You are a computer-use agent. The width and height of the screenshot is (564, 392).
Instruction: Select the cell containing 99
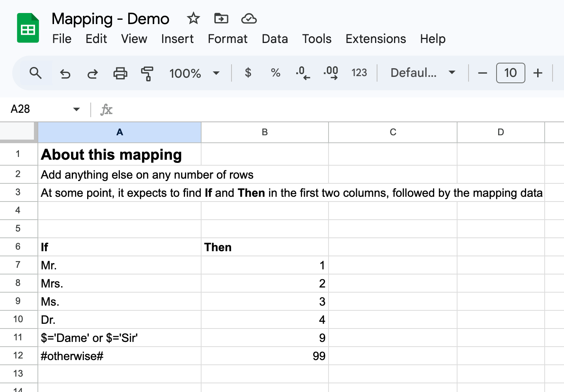click(x=265, y=356)
